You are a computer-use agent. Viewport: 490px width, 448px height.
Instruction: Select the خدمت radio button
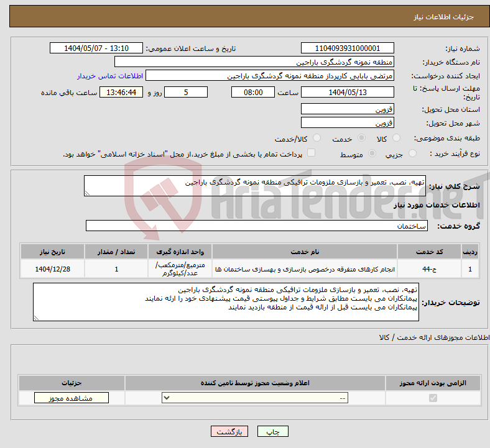click(x=361, y=138)
